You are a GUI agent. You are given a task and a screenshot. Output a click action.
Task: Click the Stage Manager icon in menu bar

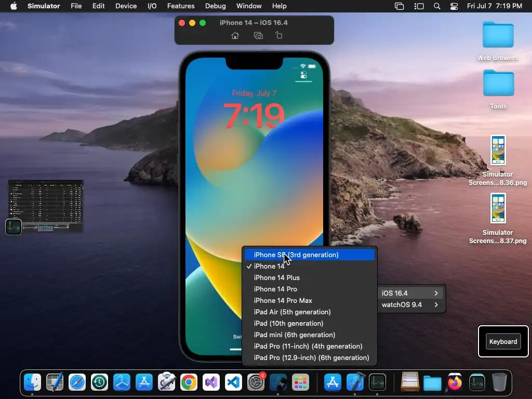click(419, 6)
